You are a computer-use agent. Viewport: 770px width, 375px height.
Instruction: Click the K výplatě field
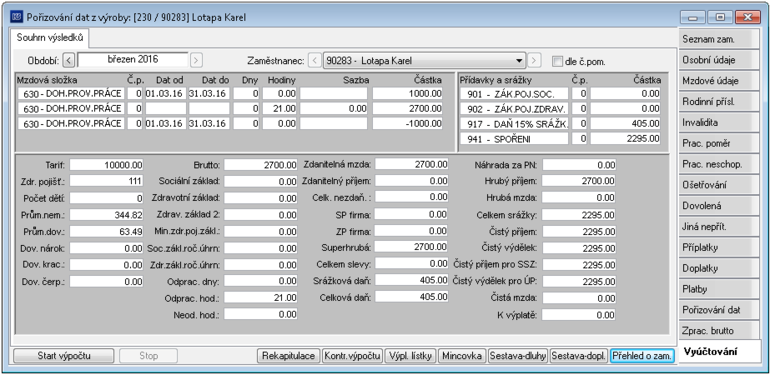click(x=579, y=315)
